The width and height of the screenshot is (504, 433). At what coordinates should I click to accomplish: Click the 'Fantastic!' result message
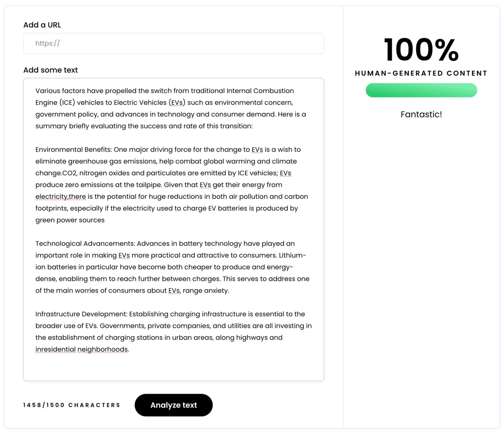tap(421, 114)
